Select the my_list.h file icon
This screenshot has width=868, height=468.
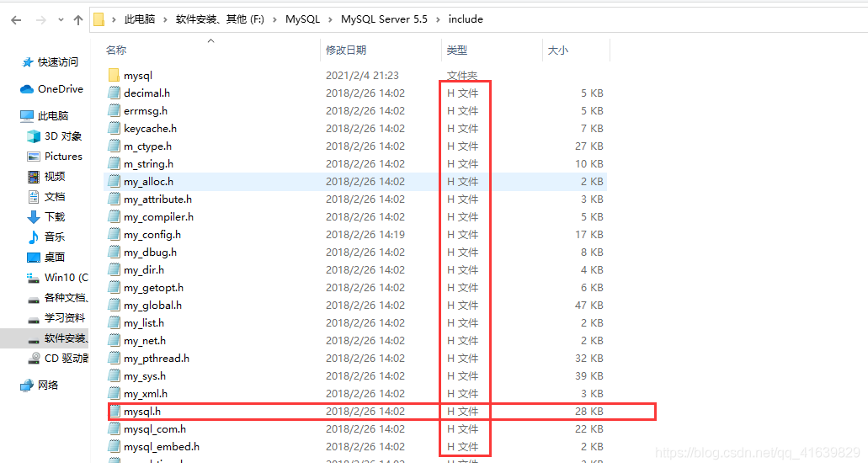[114, 323]
